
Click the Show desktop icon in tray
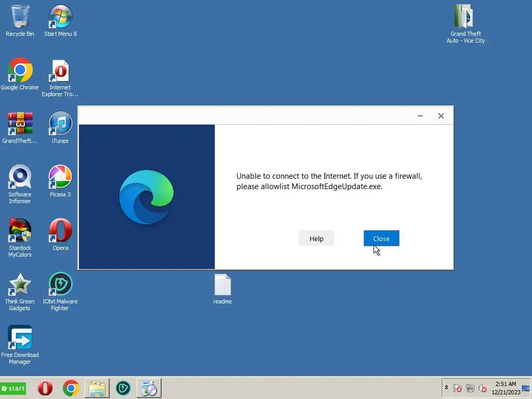526,388
